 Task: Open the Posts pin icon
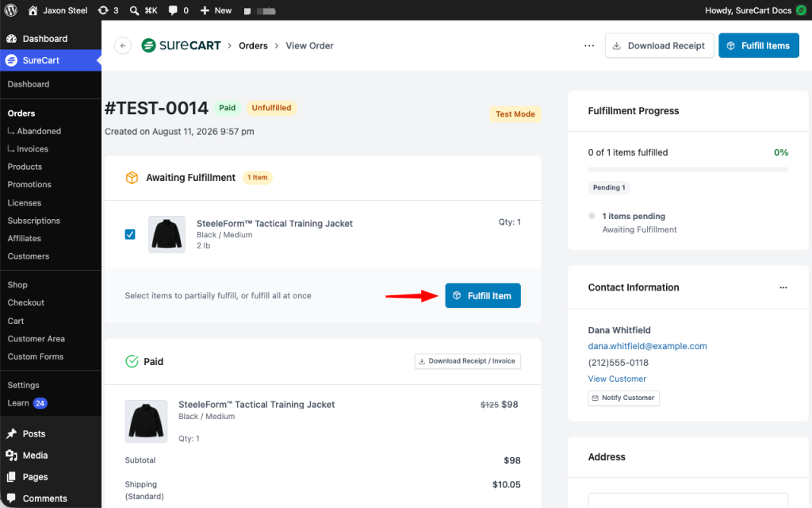coord(11,434)
